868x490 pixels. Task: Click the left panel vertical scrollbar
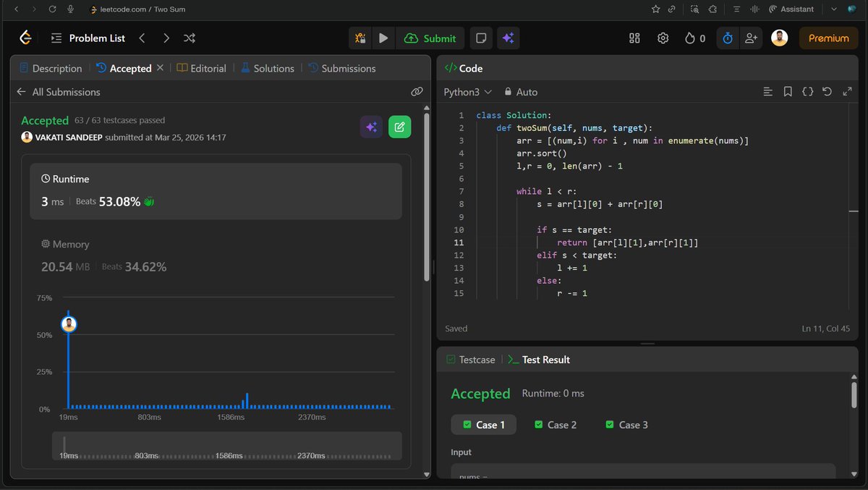(427, 195)
